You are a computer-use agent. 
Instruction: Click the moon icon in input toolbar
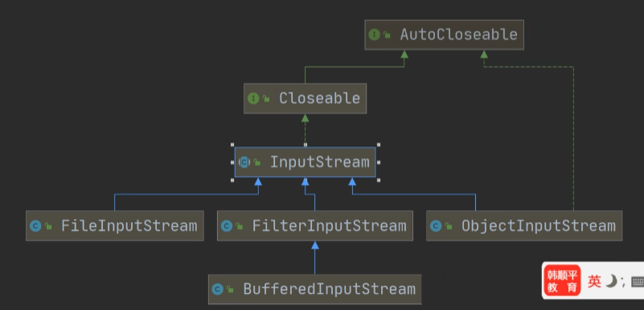click(612, 282)
